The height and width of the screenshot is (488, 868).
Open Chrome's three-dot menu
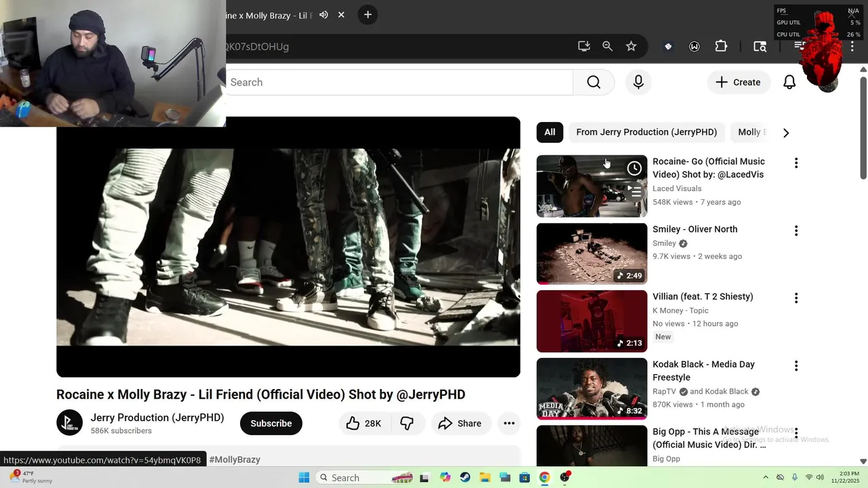click(852, 46)
